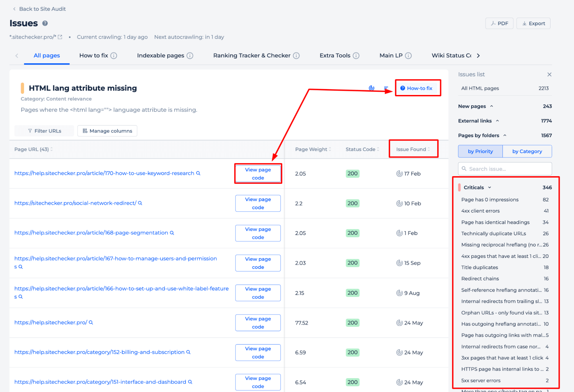The image size is (574, 392).
Task: Select All HTML pages in issues list
Action: [x=505, y=88]
